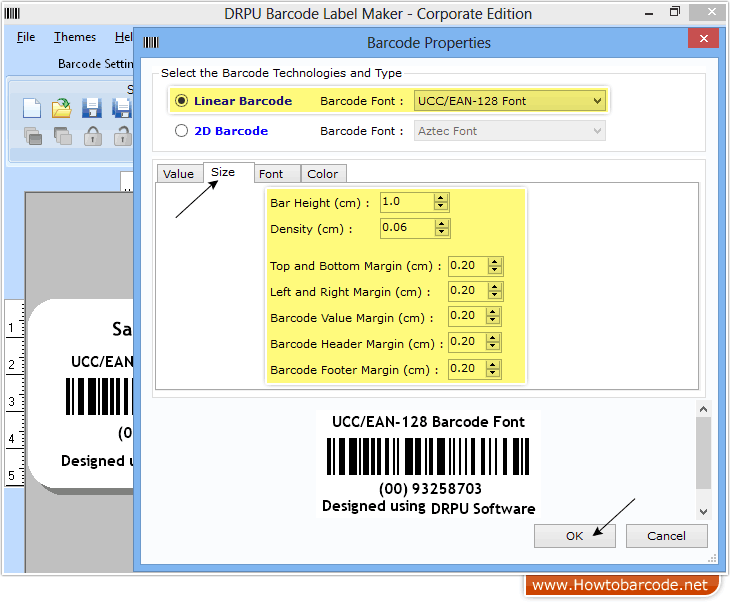Increase Barcode Header Margin
Image resolution: width=730 pixels, height=602 pixels.
tap(493, 338)
